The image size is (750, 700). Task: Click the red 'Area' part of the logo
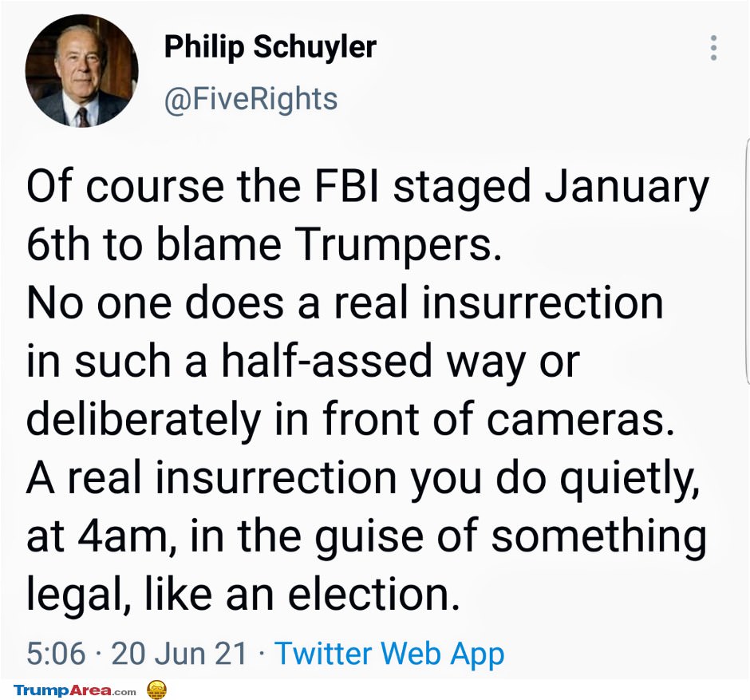coord(91,690)
